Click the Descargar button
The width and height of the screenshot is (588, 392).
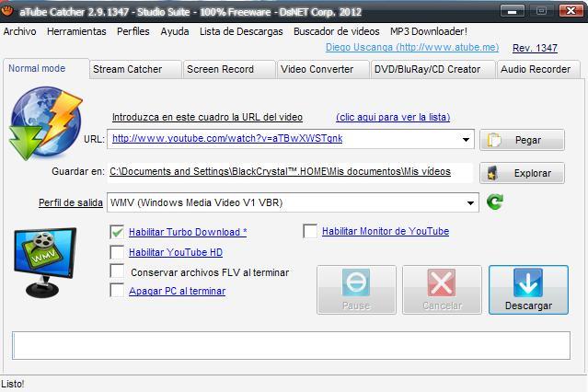click(528, 290)
